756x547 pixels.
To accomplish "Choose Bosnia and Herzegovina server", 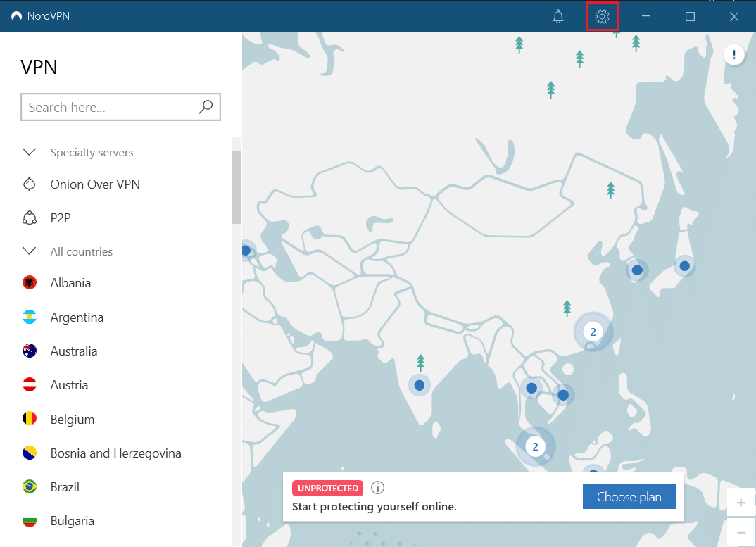I will (x=115, y=453).
